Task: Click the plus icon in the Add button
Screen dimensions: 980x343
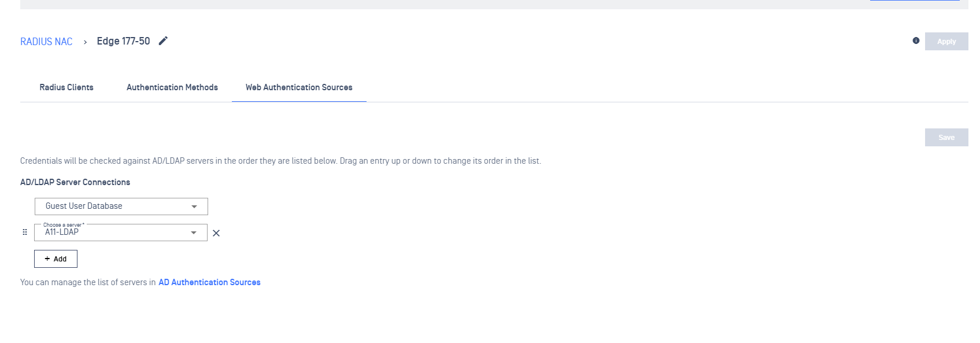Action: [x=47, y=259]
